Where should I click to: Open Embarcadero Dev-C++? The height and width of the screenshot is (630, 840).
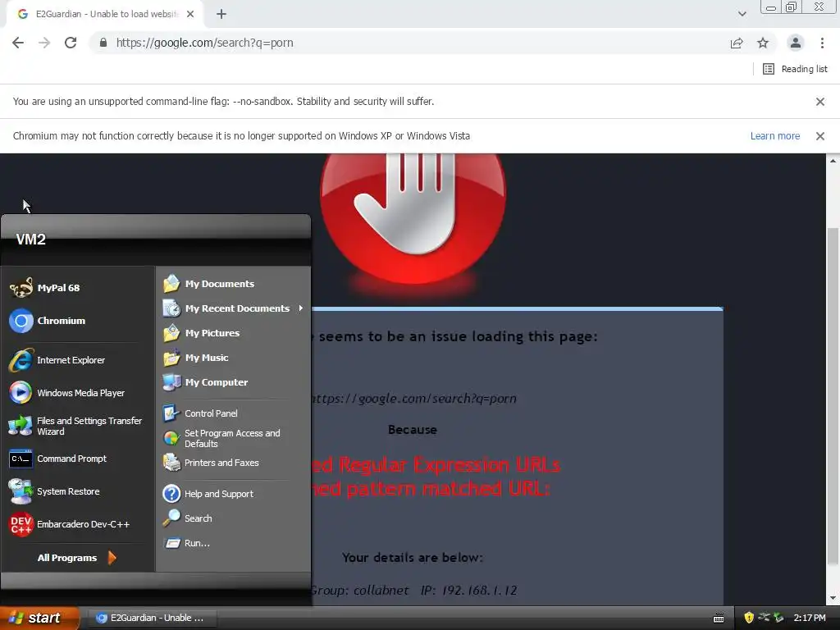[70, 524]
